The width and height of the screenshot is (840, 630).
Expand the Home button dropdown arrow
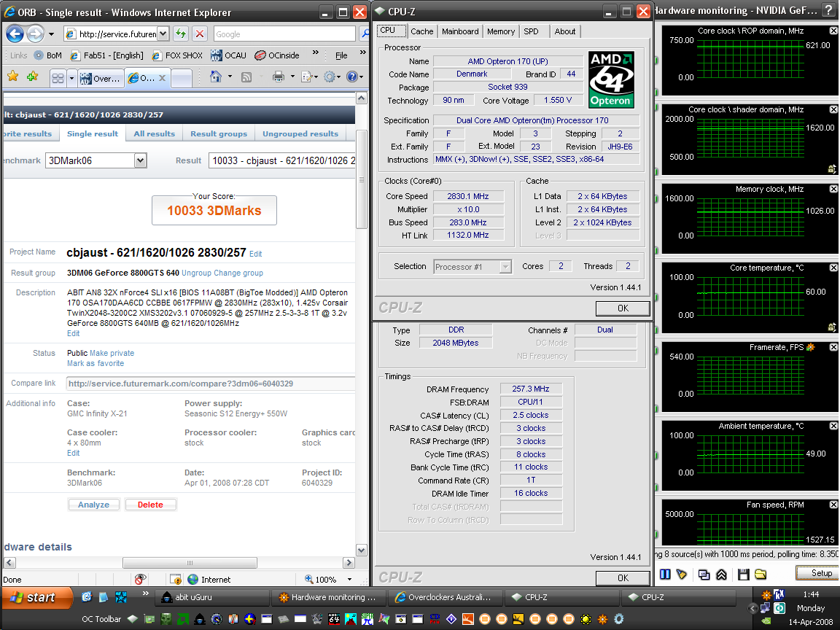click(230, 77)
